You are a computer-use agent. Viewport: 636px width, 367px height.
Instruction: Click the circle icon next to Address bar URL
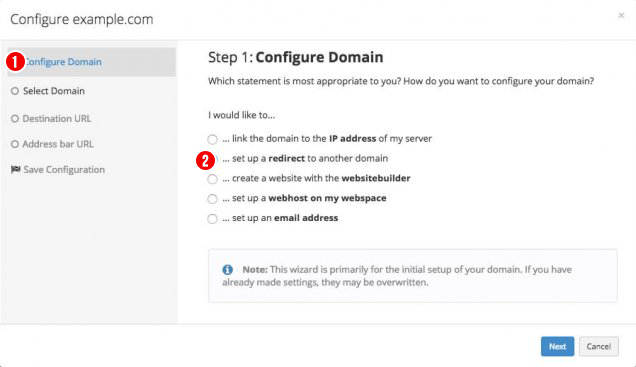click(15, 144)
